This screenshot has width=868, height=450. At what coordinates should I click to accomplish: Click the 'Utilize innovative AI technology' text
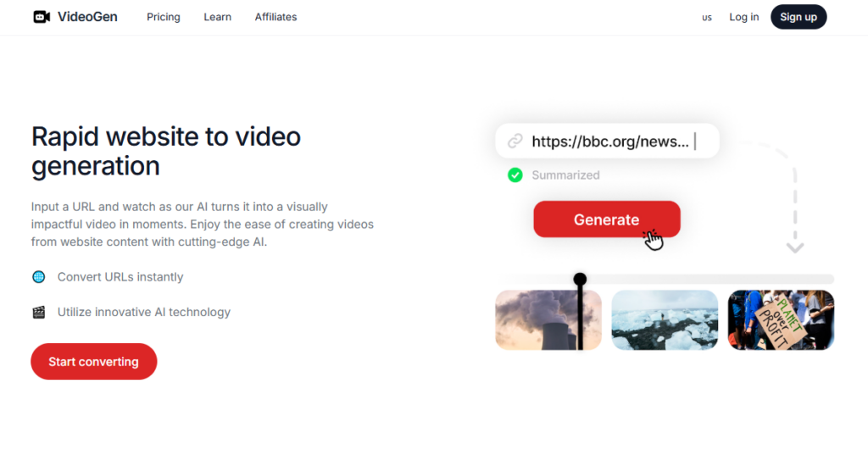coord(144,312)
